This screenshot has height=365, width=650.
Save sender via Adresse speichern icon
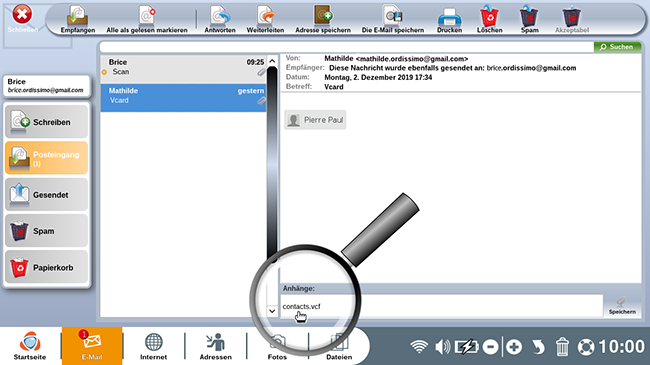coord(323,19)
